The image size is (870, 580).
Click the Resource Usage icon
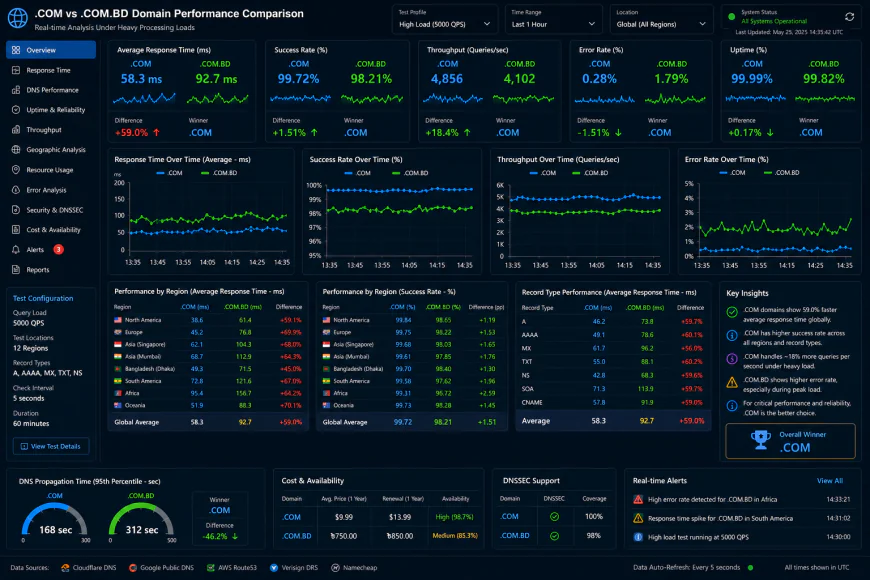click(16, 170)
